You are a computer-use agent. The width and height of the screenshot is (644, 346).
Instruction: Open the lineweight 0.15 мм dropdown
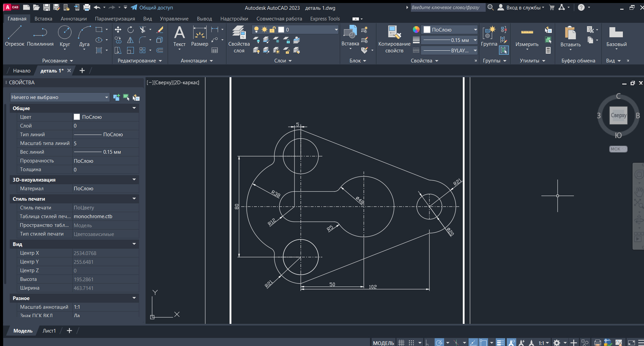coord(475,40)
